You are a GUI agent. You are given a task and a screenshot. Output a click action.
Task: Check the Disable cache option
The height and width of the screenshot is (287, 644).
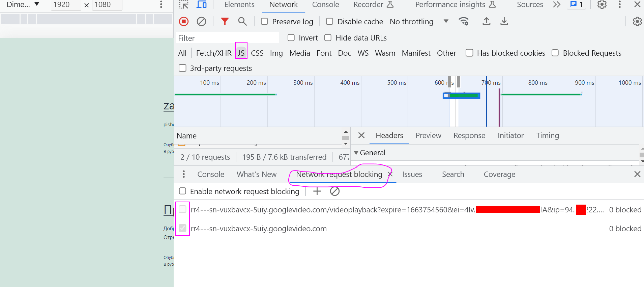click(330, 22)
